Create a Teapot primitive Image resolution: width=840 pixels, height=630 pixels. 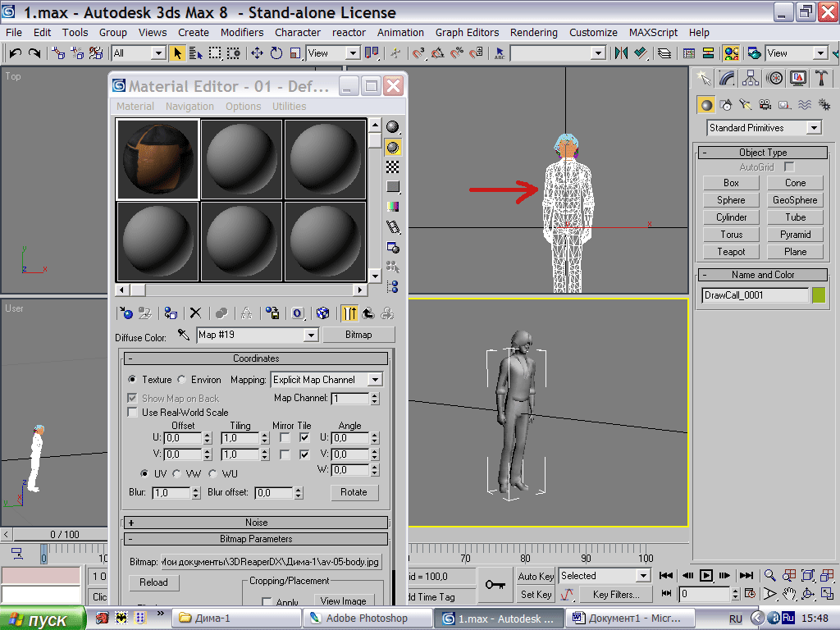point(731,252)
